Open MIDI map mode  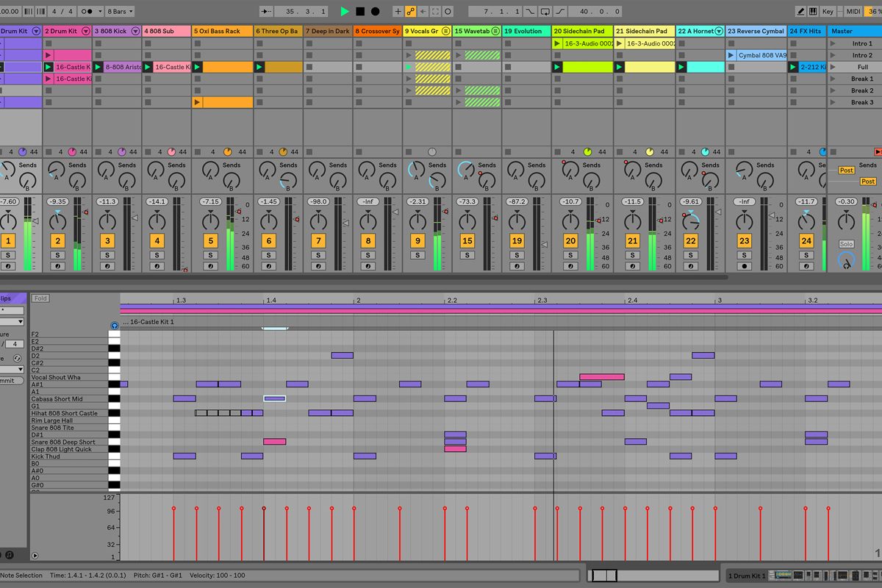tap(853, 11)
